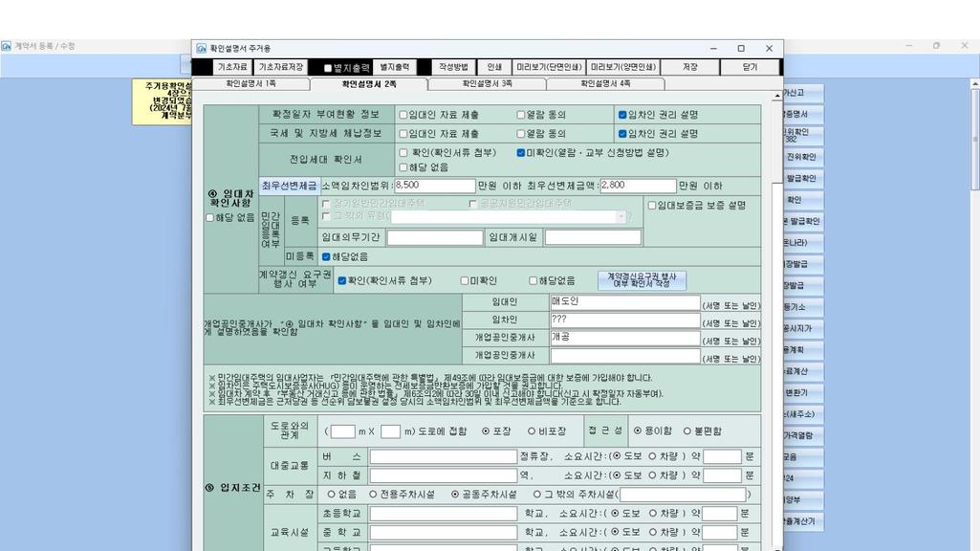
Task: Click the 임대개시일 input field
Action: pos(593,237)
